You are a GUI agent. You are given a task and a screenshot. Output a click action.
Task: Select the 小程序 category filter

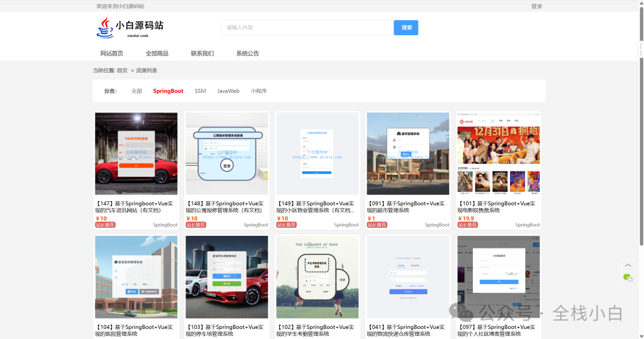coord(259,91)
